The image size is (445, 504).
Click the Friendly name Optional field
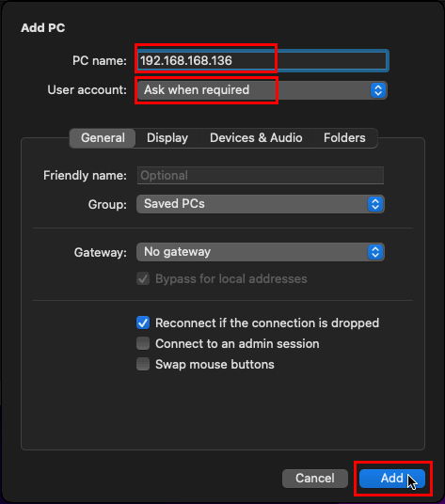[261, 176]
